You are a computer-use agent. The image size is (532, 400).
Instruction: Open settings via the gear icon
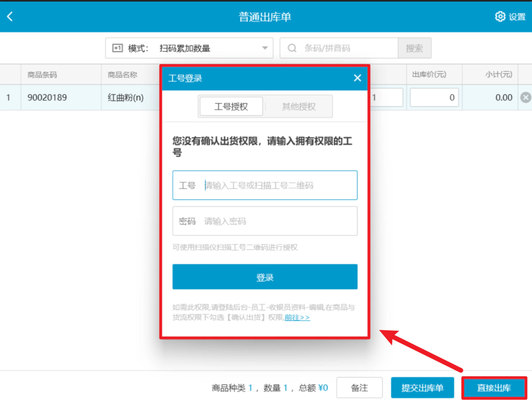point(500,17)
